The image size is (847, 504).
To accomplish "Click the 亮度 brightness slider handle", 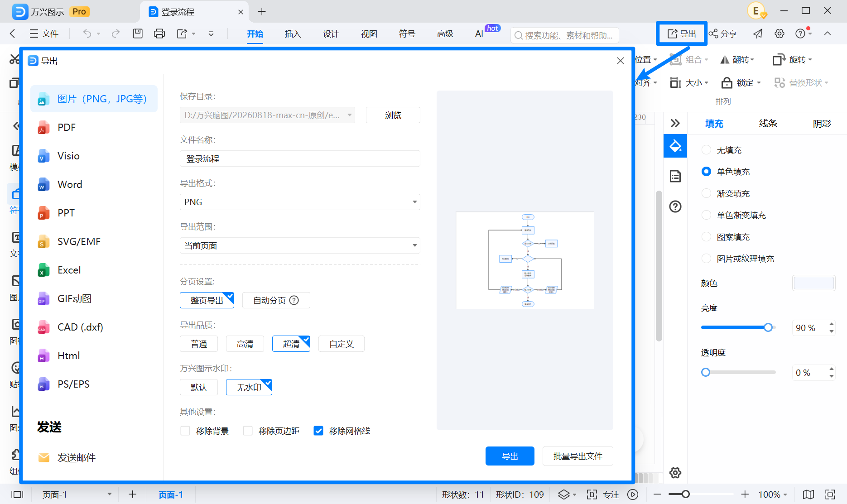I will click(x=768, y=327).
